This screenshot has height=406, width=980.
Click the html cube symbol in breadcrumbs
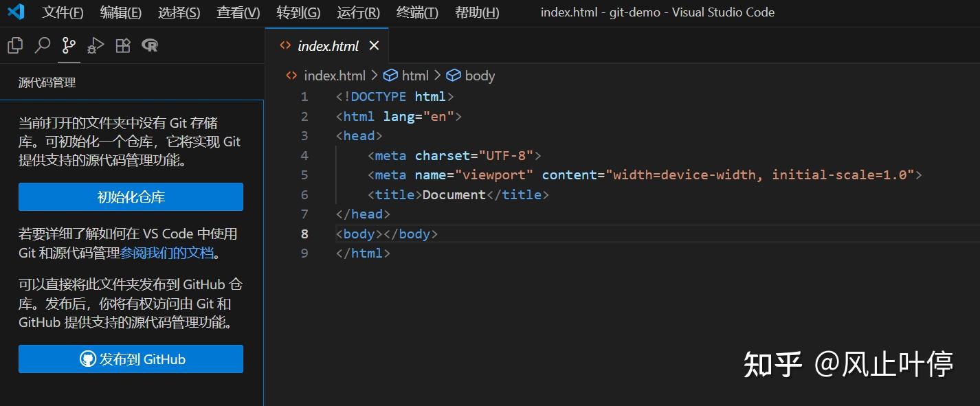point(390,76)
